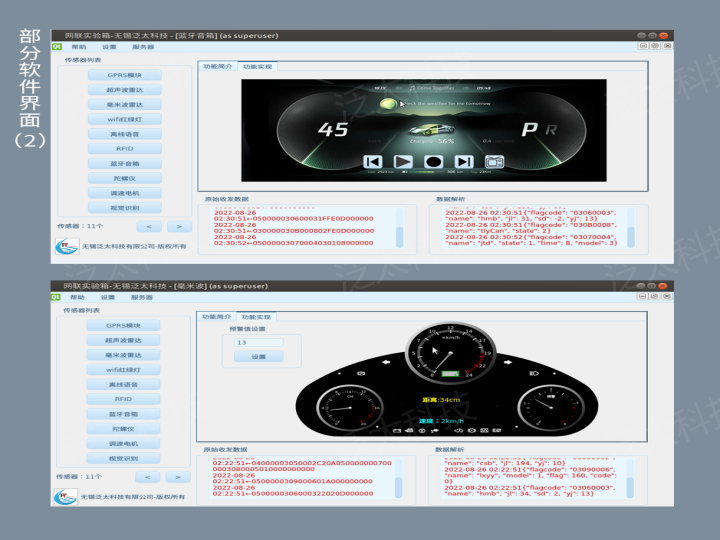Click previous track in the Bluetooth speaker player

(x=373, y=161)
